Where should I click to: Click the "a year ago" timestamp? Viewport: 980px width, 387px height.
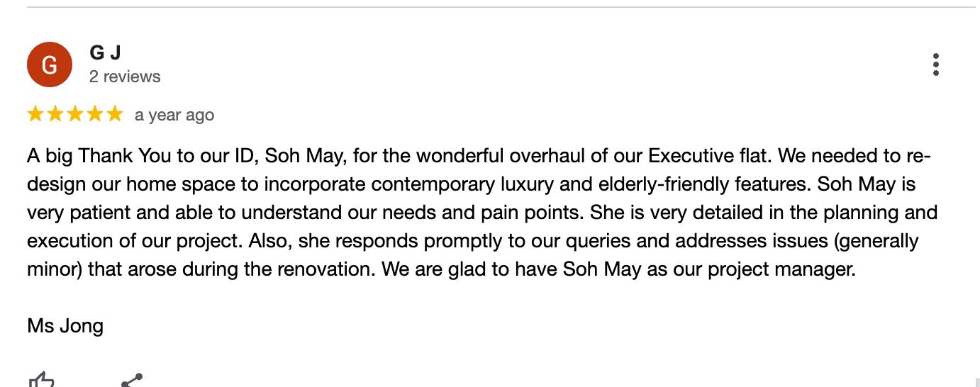pos(174,115)
